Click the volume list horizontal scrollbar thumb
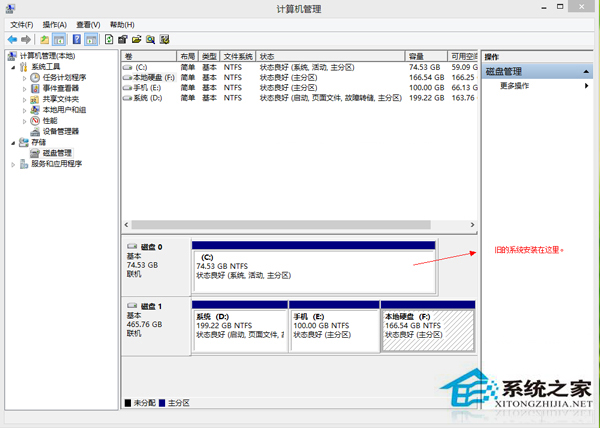 pyautogui.click(x=281, y=225)
